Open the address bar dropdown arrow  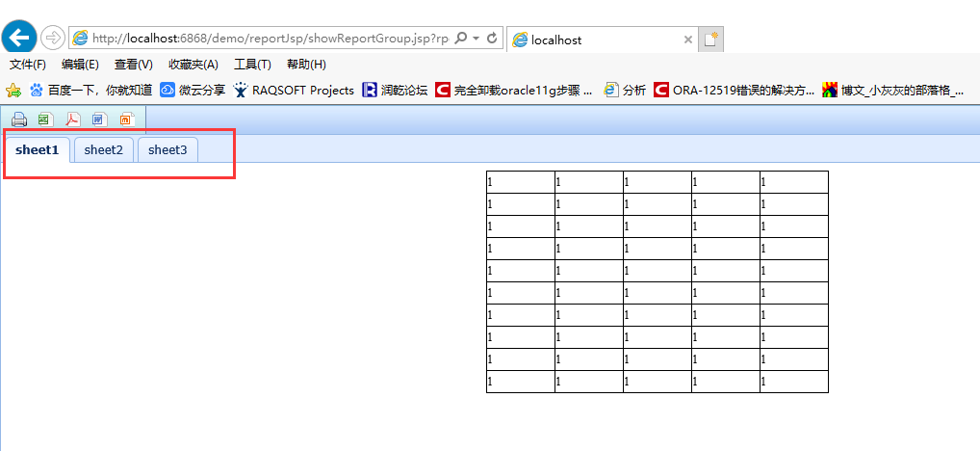[x=477, y=39]
